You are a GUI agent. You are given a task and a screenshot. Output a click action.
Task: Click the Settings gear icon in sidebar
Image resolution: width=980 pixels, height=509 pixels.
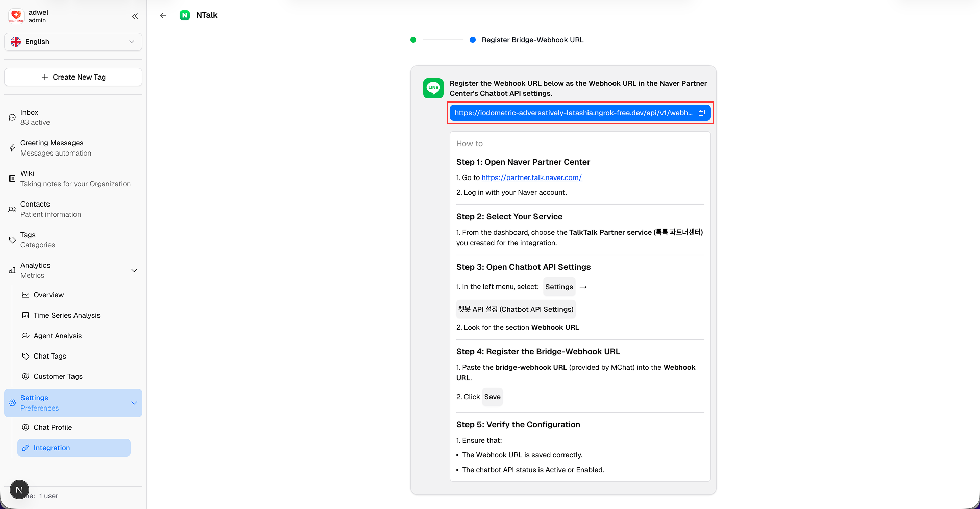13,403
